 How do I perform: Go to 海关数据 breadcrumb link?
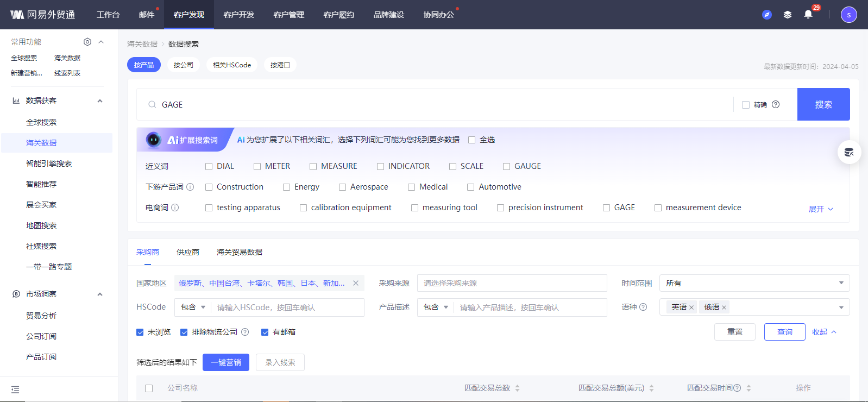coord(142,44)
